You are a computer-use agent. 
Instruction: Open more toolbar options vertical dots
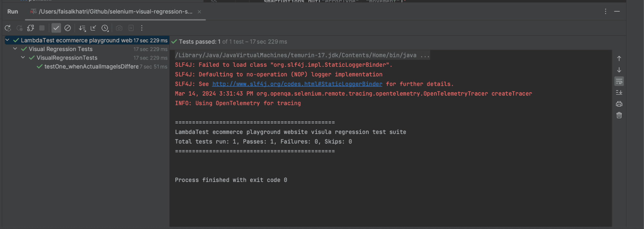coord(142,28)
